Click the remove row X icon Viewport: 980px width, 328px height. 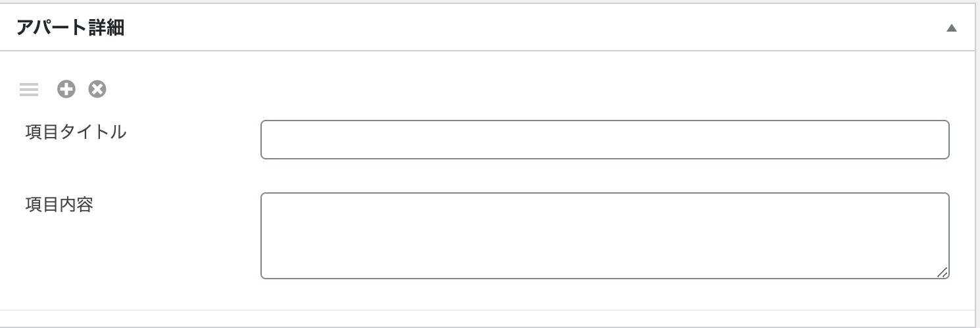(x=97, y=89)
